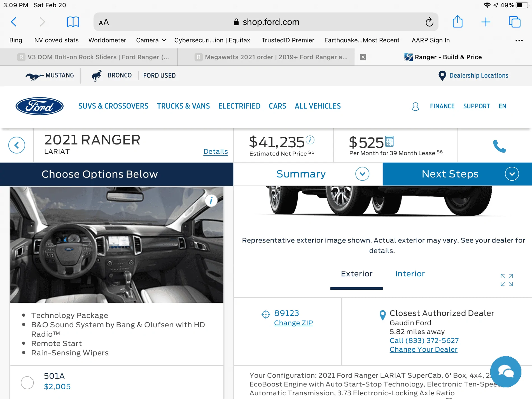Tap the phone call icon
The height and width of the screenshot is (399, 532).
[x=499, y=146]
